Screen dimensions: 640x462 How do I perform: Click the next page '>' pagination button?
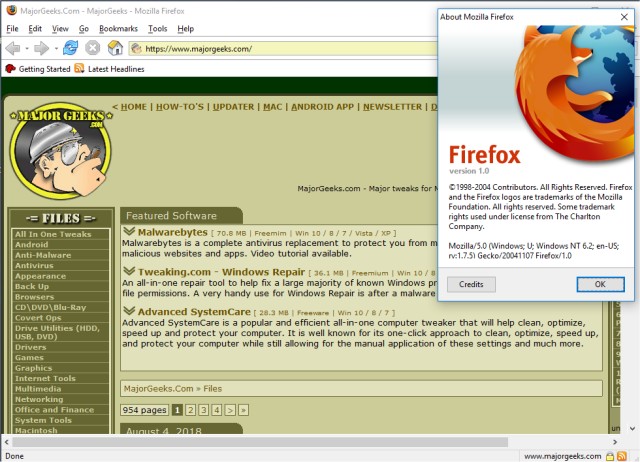230,410
